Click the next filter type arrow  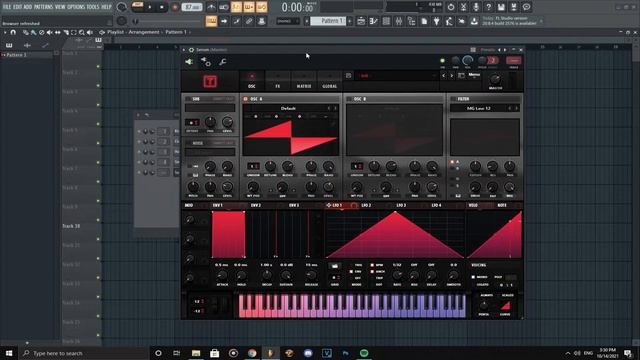(x=516, y=108)
